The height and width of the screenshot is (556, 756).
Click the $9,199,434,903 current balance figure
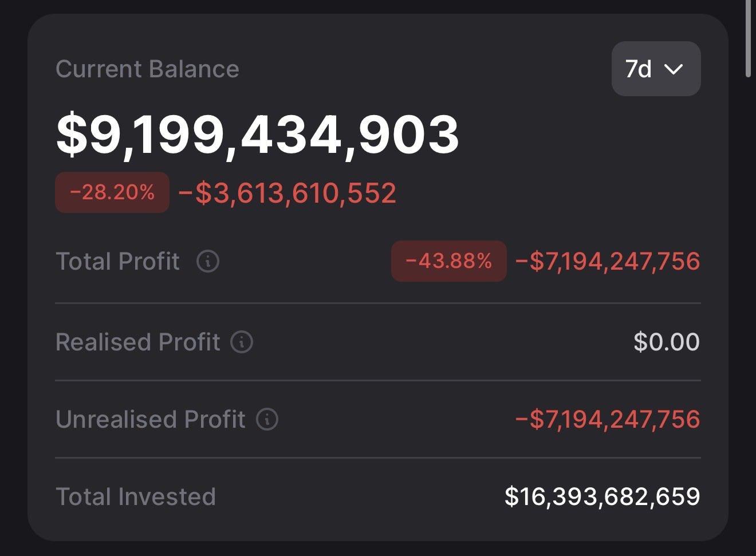(257, 135)
